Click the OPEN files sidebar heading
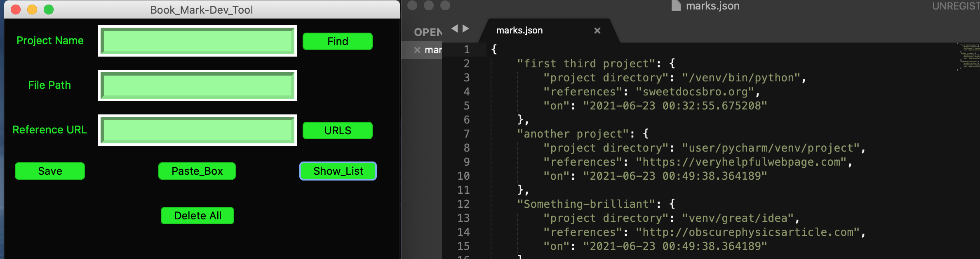The height and width of the screenshot is (259, 980). click(x=428, y=32)
